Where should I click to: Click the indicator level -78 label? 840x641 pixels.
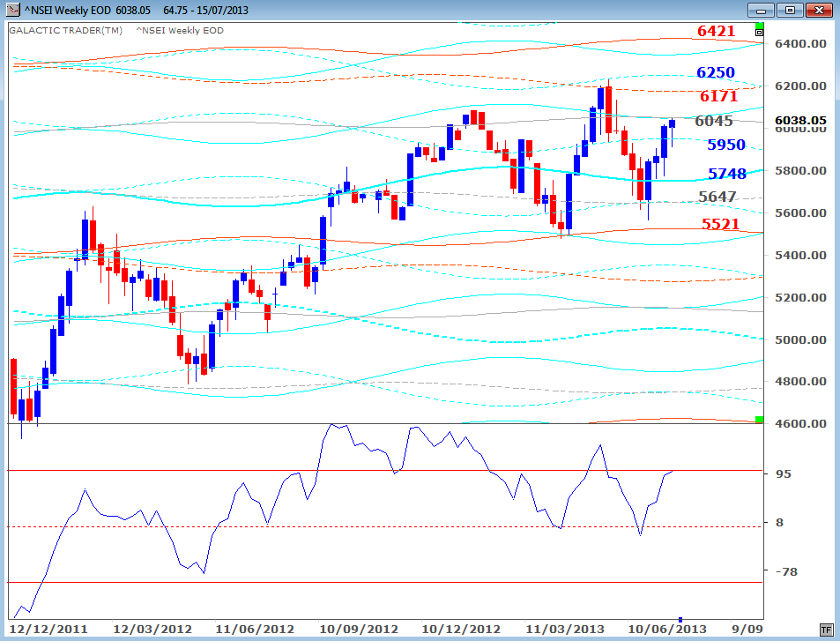[x=786, y=572]
